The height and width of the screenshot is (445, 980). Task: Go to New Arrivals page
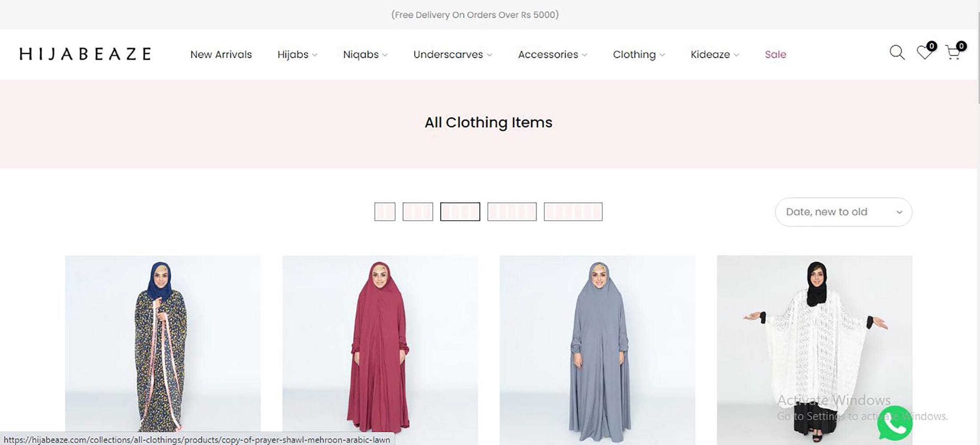pos(221,54)
